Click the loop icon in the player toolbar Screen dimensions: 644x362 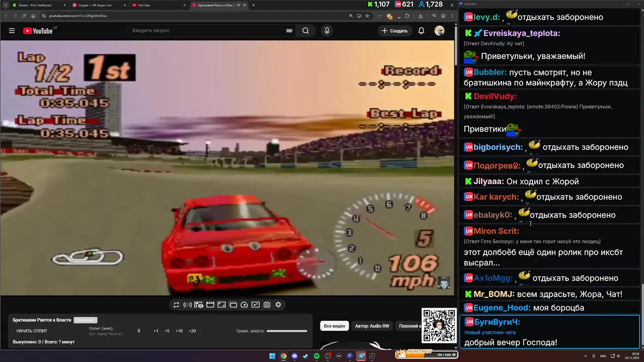click(x=176, y=305)
